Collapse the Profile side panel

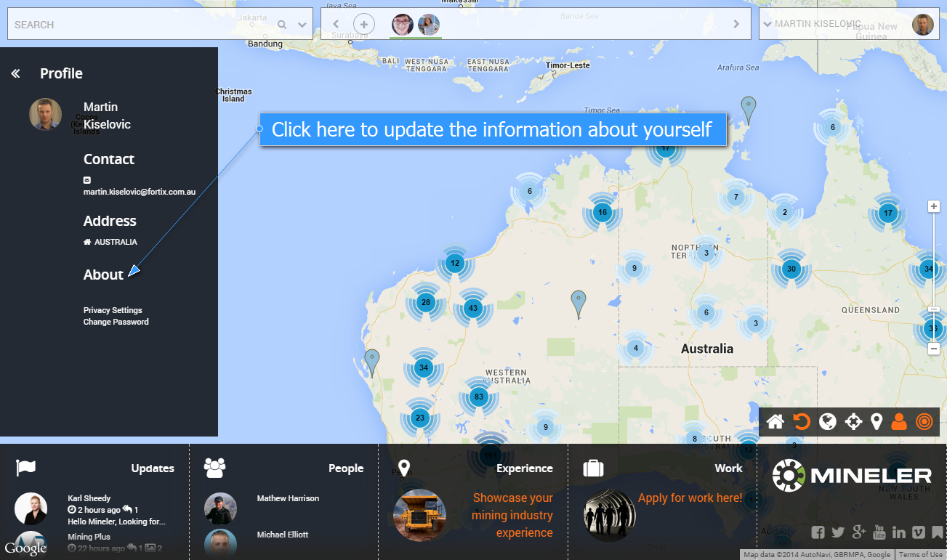pos(16,73)
